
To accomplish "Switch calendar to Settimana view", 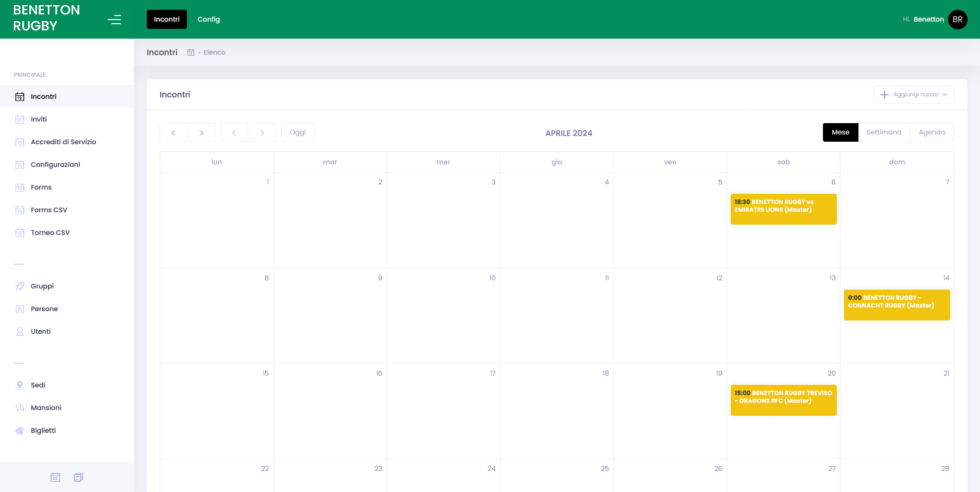I will (884, 132).
